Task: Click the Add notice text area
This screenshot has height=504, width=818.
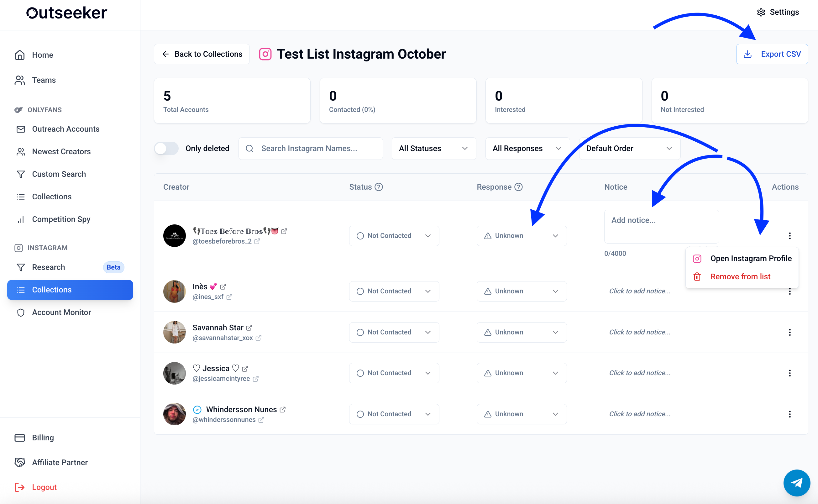Action: [661, 227]
